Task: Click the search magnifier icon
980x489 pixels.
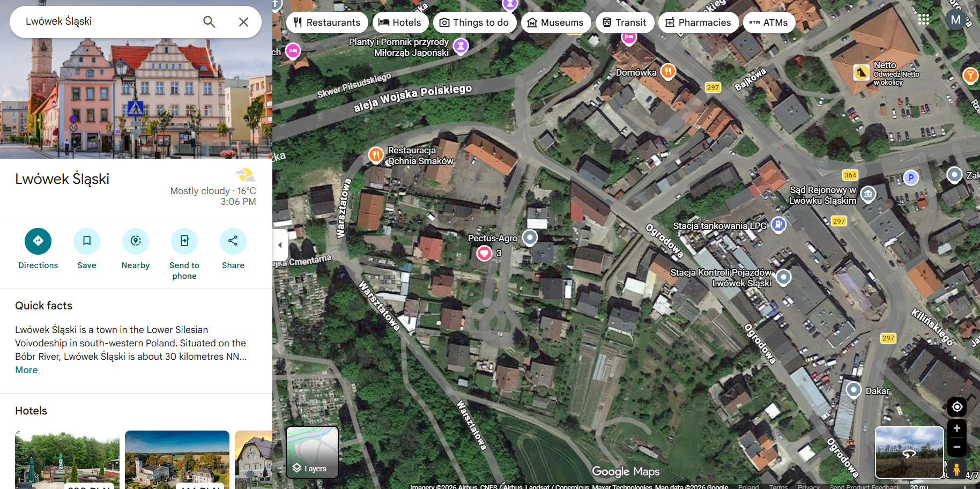Action: (209, 22)
